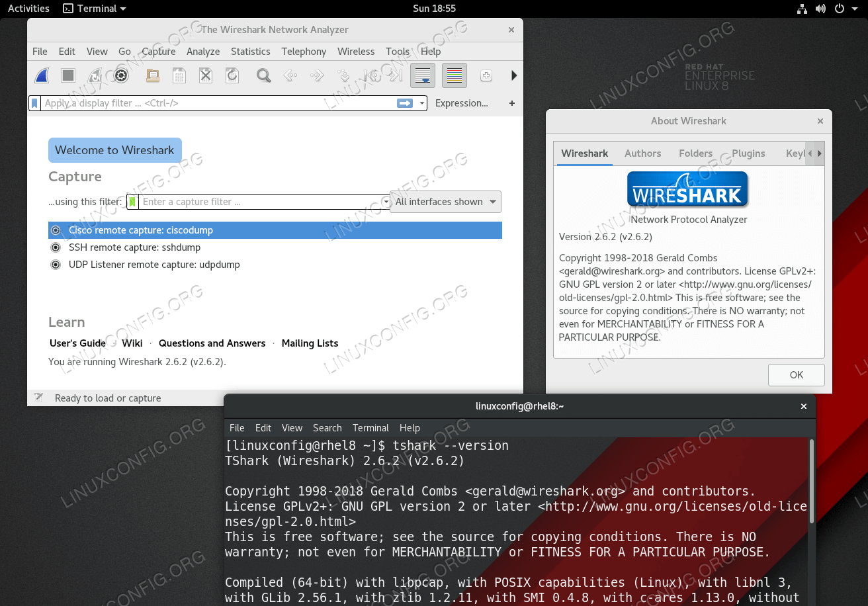Click the stop capture square icon
Viewport: 868px width, 606px height.
pos(68,75)
